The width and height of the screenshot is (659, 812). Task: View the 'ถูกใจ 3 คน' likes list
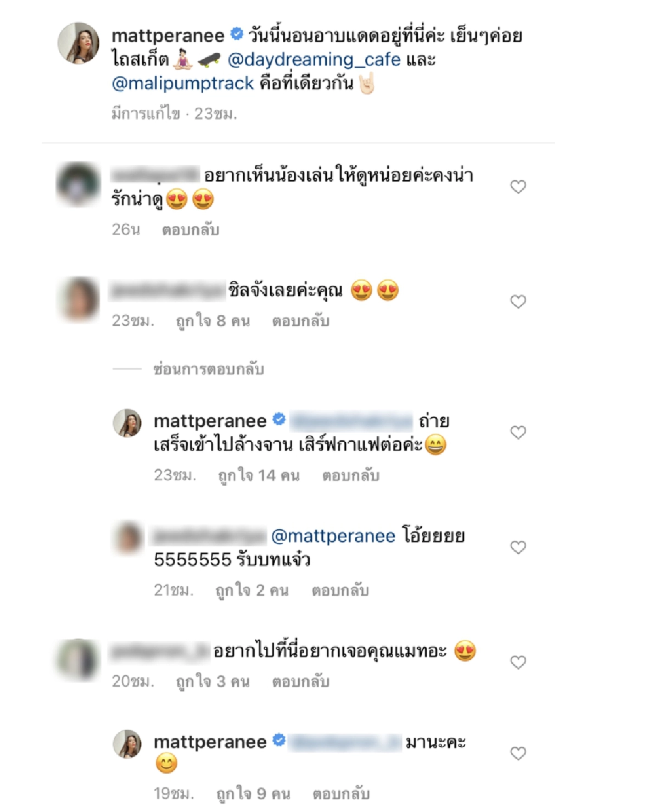pos(213,682)
